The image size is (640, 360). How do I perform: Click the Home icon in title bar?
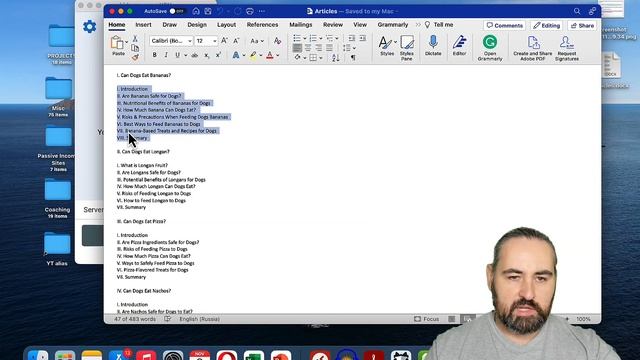pos(196,11)
